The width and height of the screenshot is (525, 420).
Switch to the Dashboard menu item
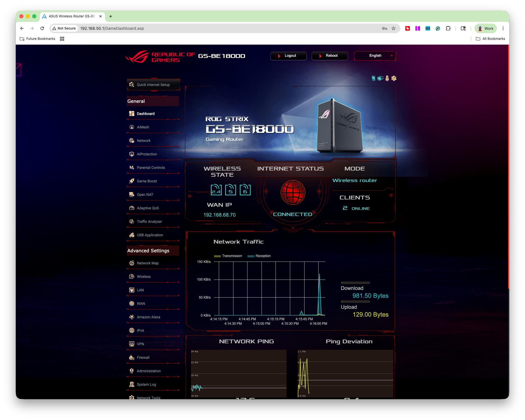[146, 113]
